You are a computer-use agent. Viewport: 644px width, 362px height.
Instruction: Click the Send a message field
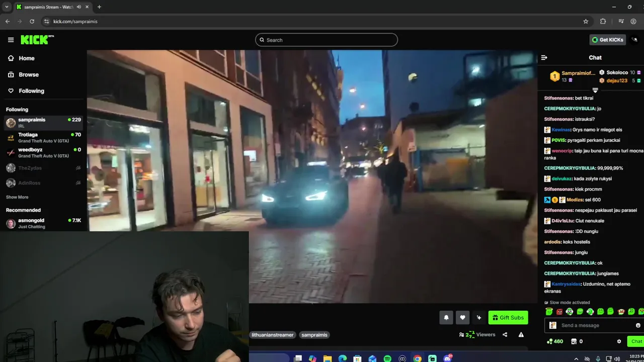[x=594, y=325]
